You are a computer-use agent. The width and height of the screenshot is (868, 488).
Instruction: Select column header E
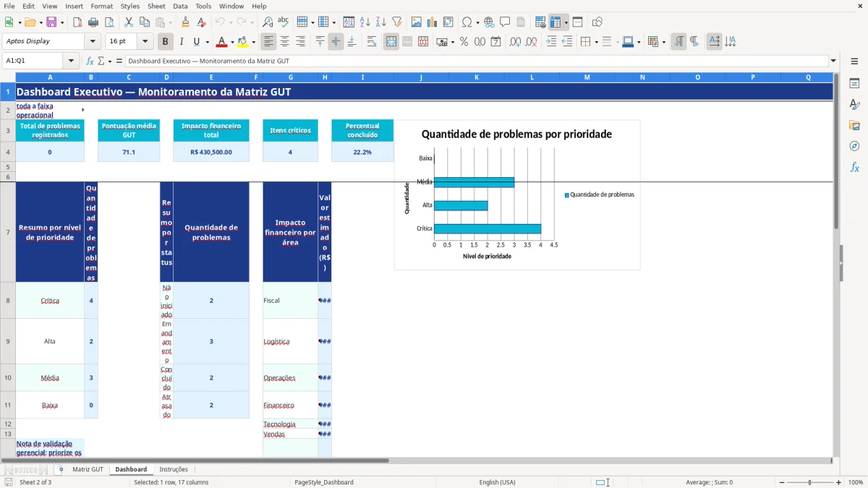[211, 77]
